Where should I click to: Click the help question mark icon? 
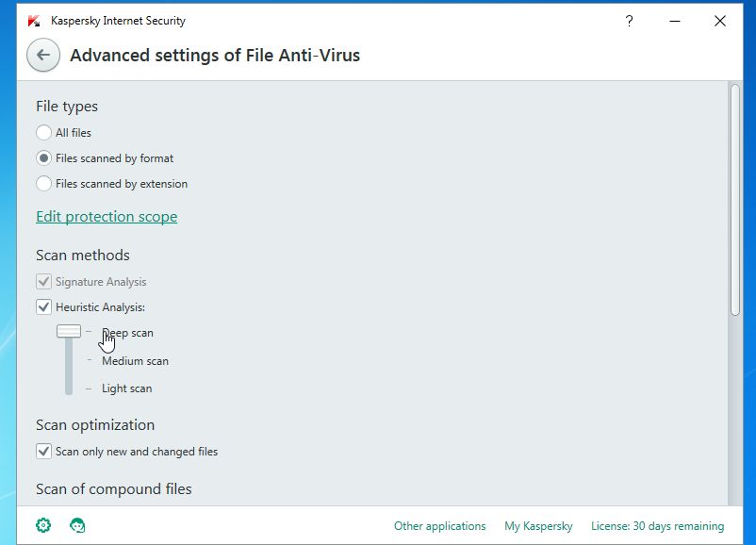coord(630,21)
